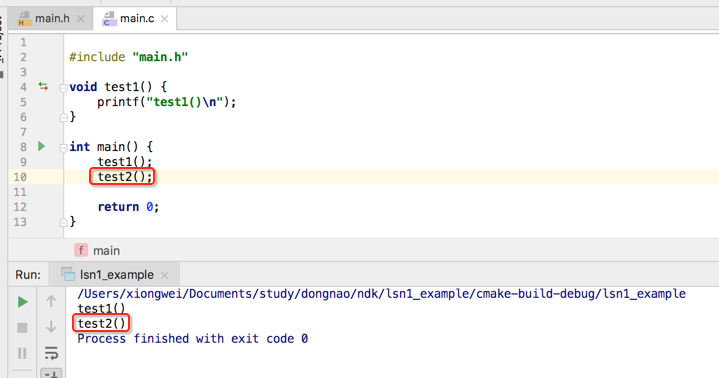Screen dimensions: 719x378
Task: Click the #include "main.h" line
Action: tap(128, 57)
